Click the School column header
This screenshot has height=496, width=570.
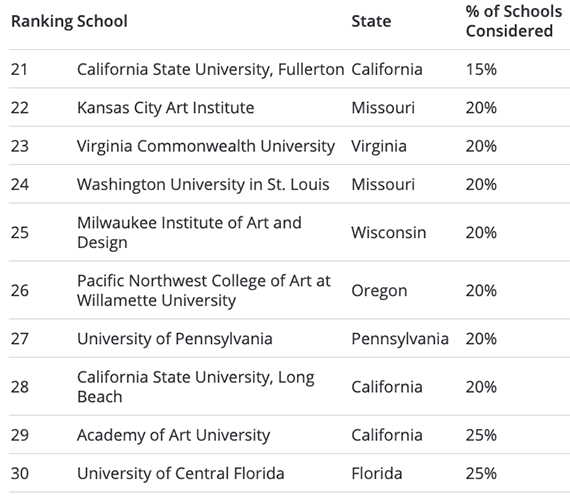click(x=102, y=21)
